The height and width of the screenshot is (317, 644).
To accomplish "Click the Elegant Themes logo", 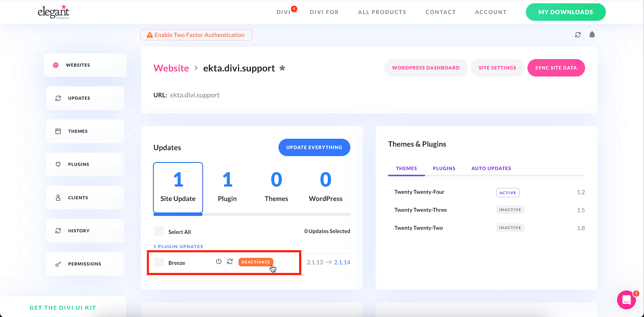I will [x=54, y=12].
